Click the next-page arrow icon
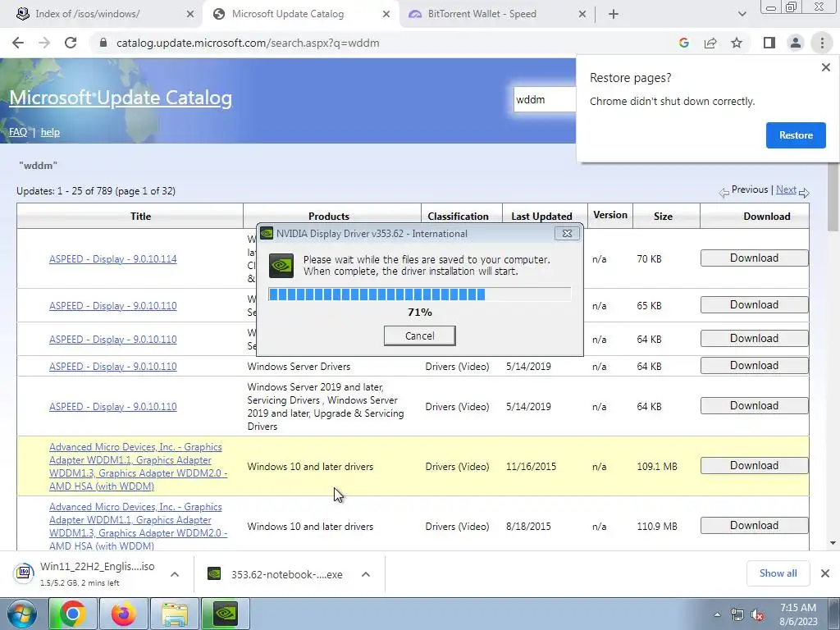The width and height of the screenshot is (840, 630). click(x=804, y=192)
